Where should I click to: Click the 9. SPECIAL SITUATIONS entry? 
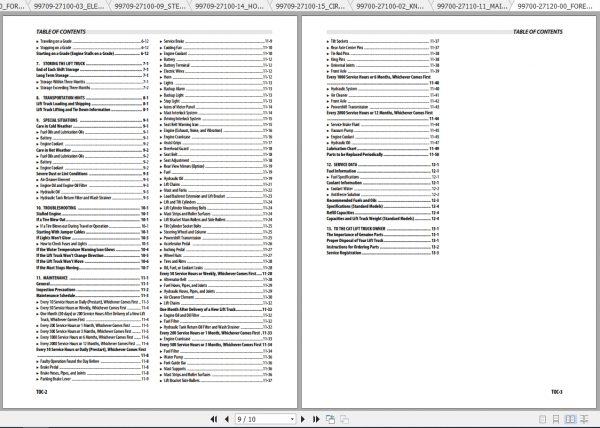coord(92,120)
